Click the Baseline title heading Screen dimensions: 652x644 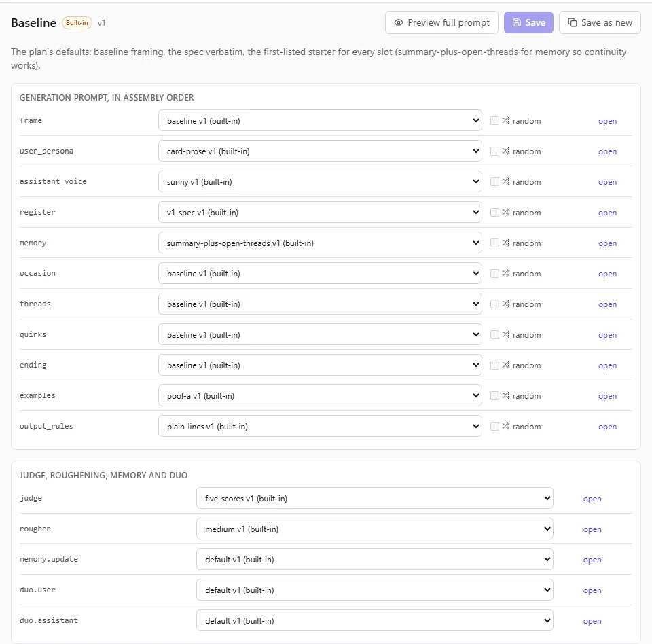(x=34, y=23)
